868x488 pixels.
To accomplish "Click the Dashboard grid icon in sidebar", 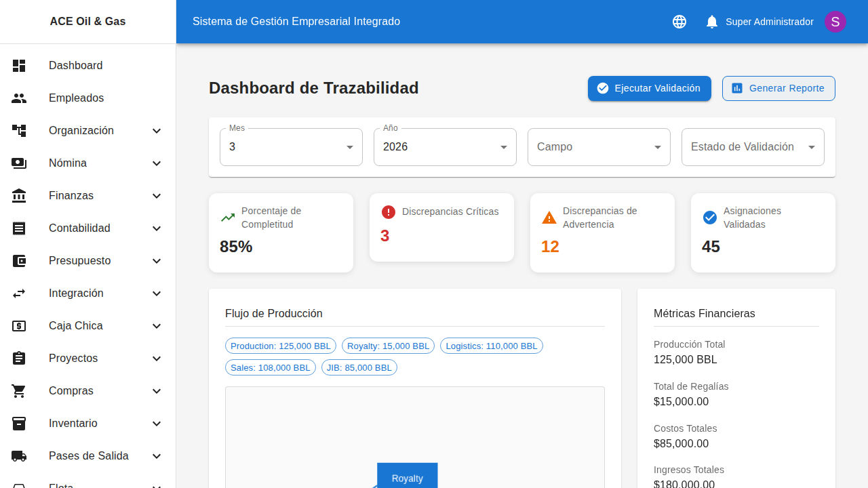I will (x=19, y=65).
